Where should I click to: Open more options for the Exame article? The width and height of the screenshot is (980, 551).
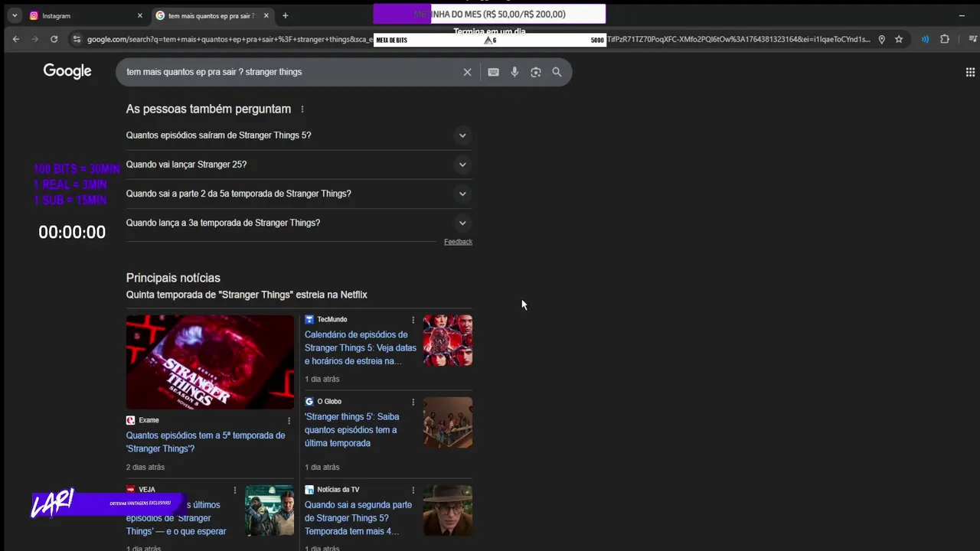tap(289, 421)
